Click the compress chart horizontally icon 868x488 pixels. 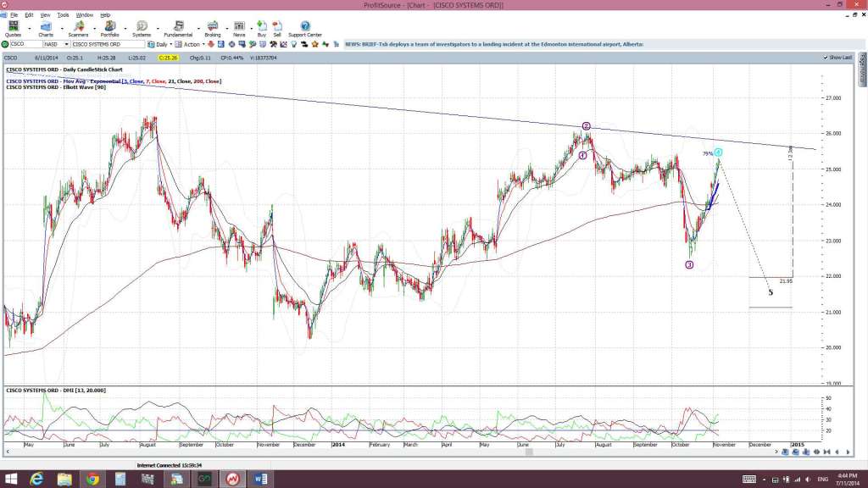click(x=827, y=452)
